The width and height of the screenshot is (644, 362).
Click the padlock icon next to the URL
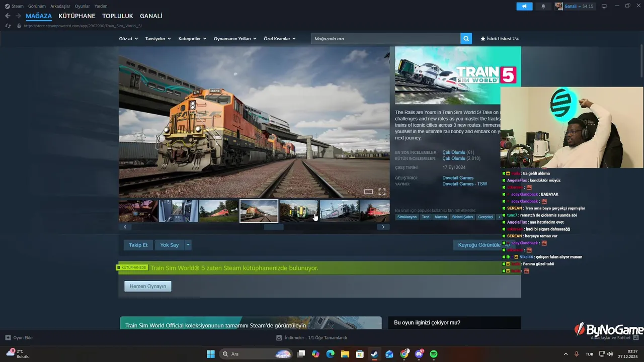[19, 26]
